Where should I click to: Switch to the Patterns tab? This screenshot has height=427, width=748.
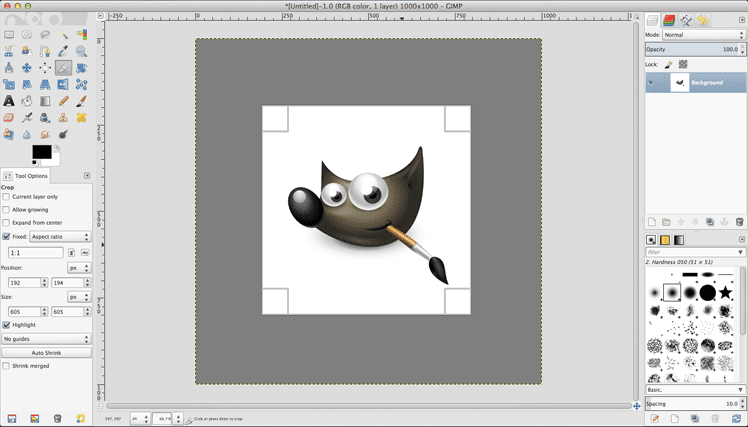(x=665, y=240)
